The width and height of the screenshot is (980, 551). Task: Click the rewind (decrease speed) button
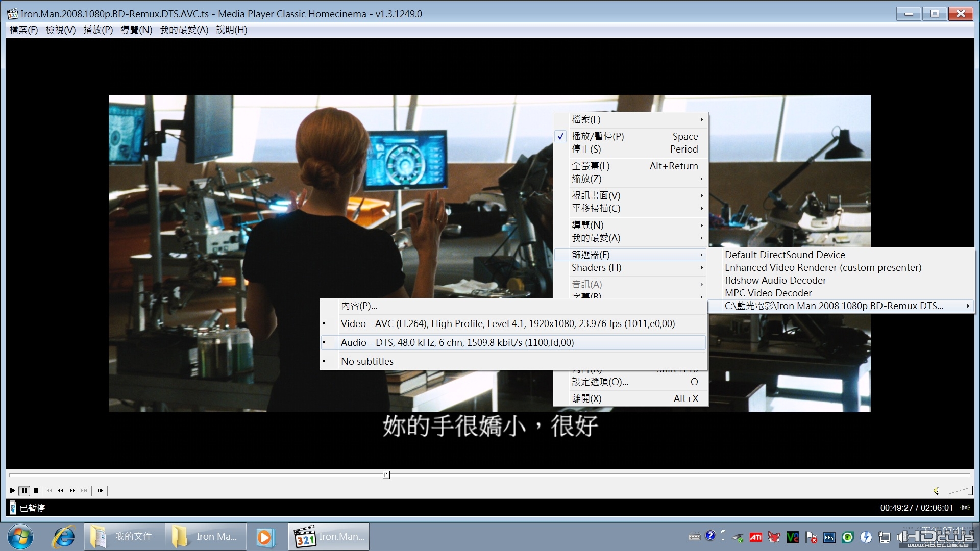click(61, 491)
